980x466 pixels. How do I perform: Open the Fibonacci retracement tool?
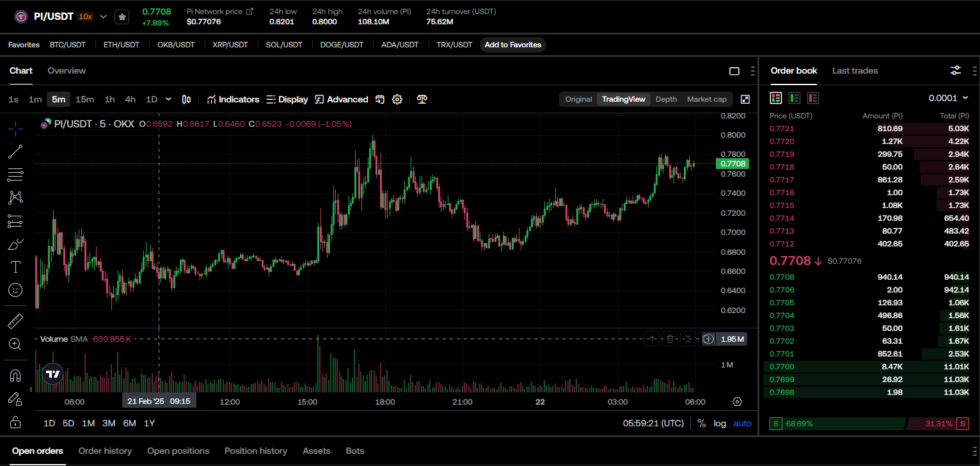(15, 174)
